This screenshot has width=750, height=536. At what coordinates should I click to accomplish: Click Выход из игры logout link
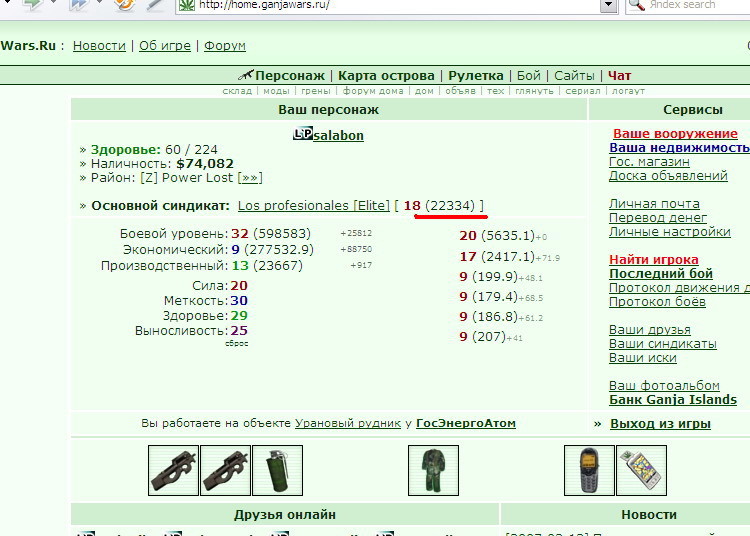661,424
